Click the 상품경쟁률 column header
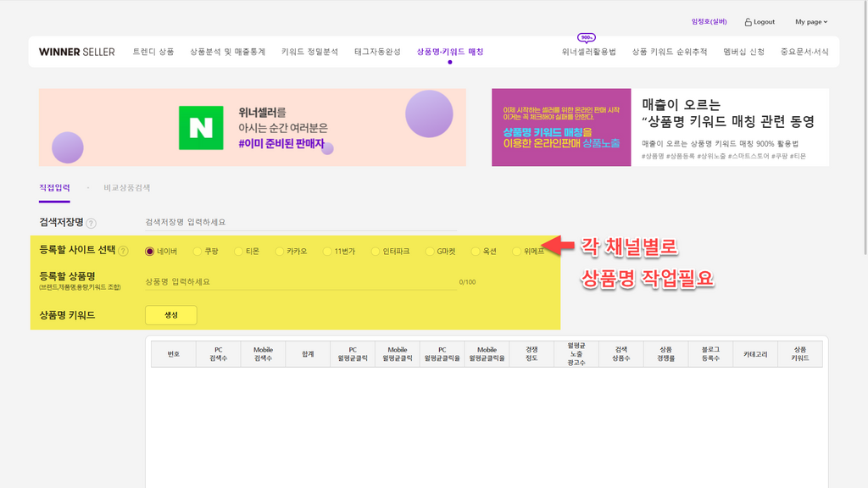Viewport: 868px width, 488px height. pos(665,354)
